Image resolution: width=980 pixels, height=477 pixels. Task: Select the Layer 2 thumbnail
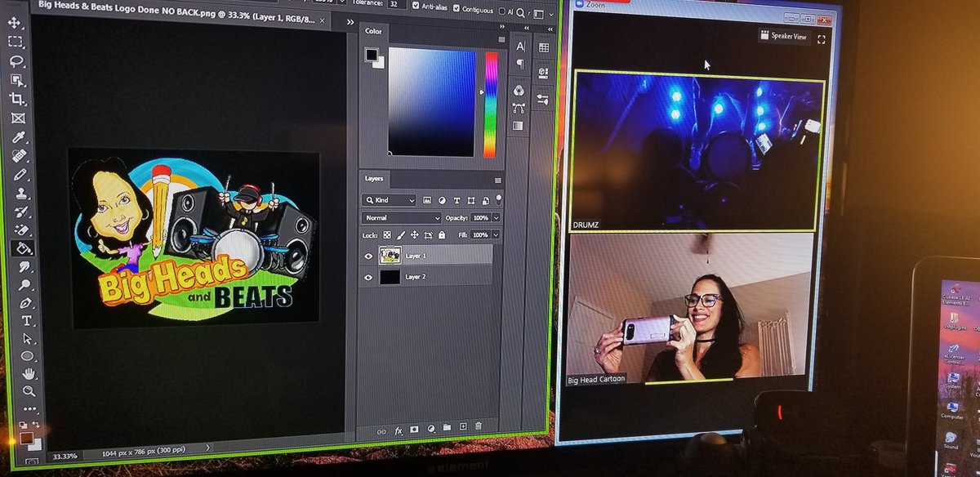pyautogui.click(x=390, y=278)
